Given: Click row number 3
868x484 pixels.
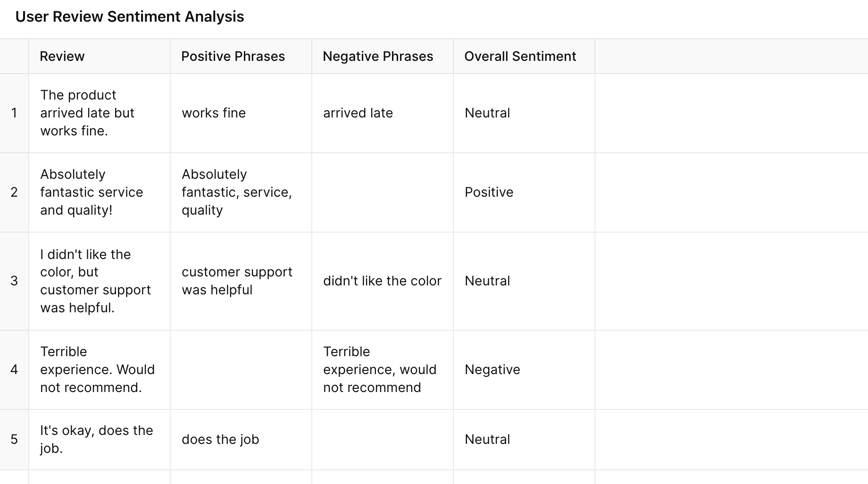Looking at the screenshot, I should [14, 281].
